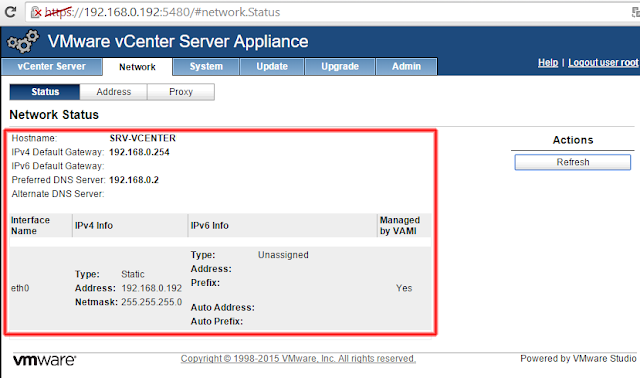
Task: Click the Help link
Action: click(x=548, y=62)
